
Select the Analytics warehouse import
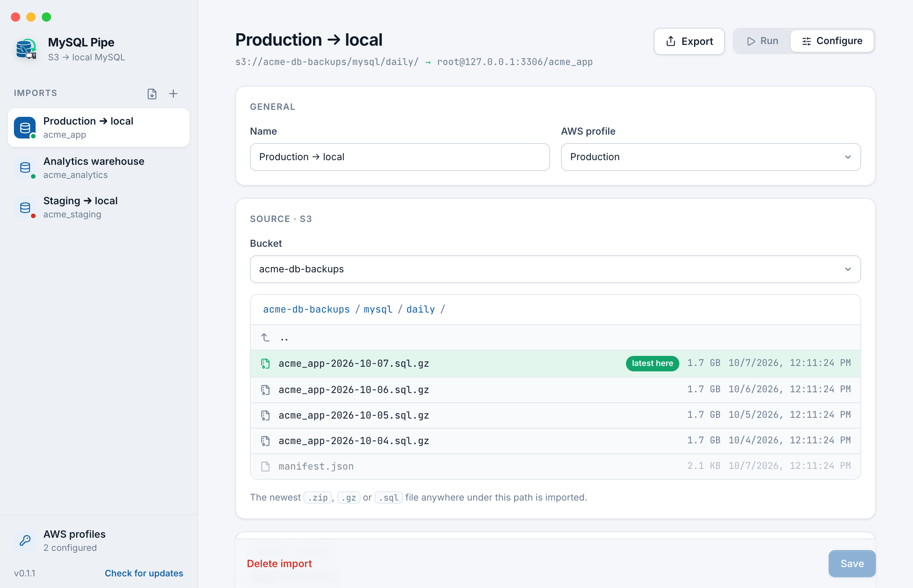pos(99,168)
